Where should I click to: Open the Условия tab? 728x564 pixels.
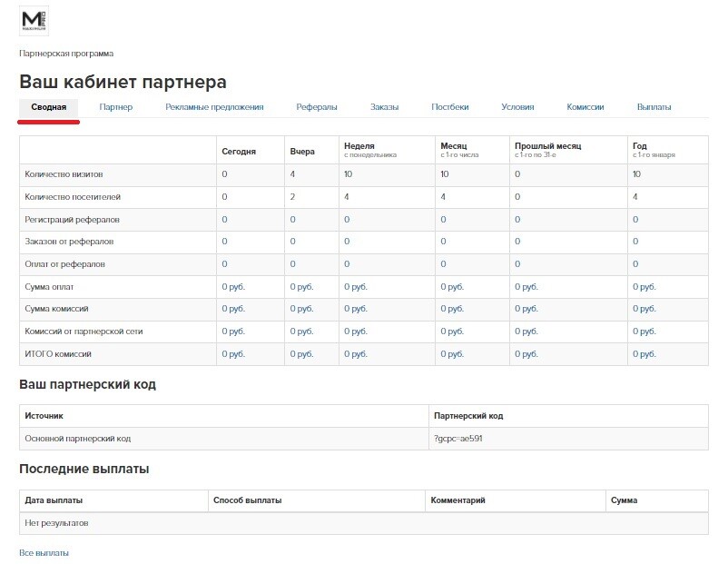click(517, 107)
